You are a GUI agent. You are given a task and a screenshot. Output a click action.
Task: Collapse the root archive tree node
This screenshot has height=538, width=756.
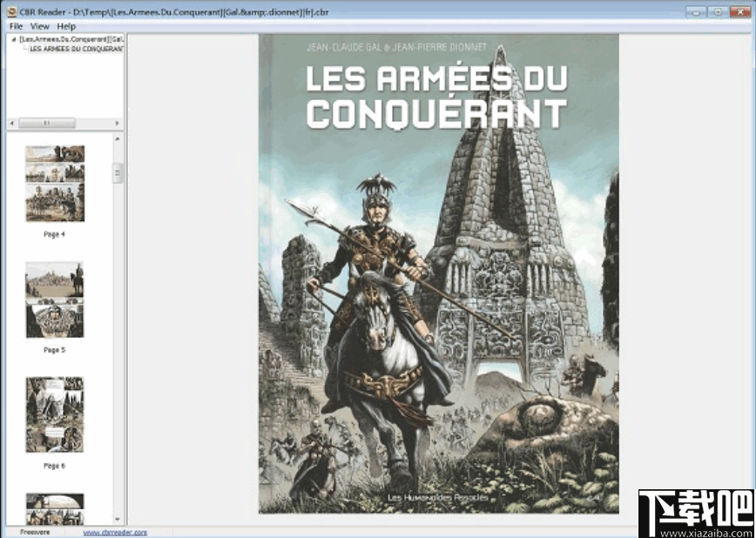click(14, 39)
